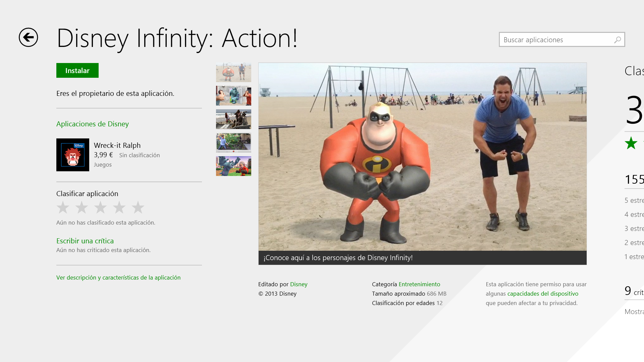
Task: Open the Wreck-it Ralph app icon
Action: point(73,155)
